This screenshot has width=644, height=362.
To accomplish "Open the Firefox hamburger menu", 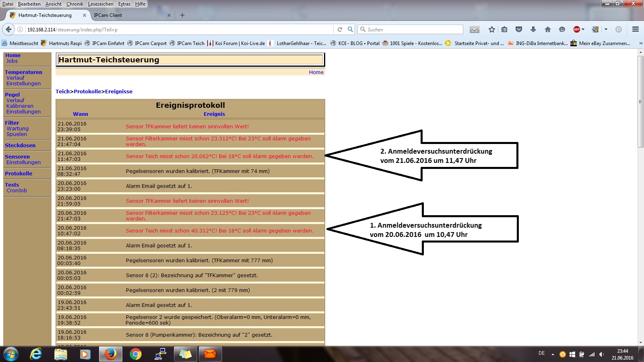I will coord(636,29).
